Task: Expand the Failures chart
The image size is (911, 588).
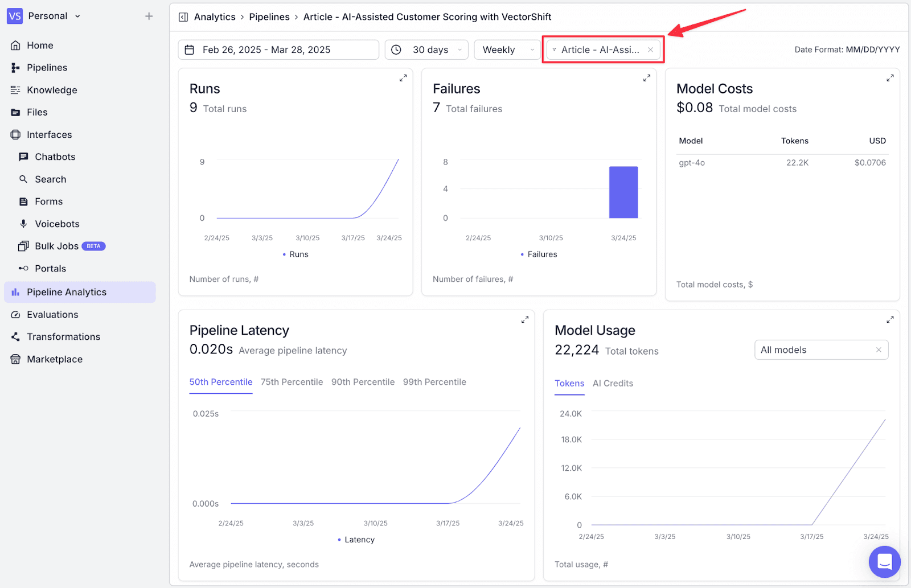Action: pyautogui.click(x=647, y=78)
